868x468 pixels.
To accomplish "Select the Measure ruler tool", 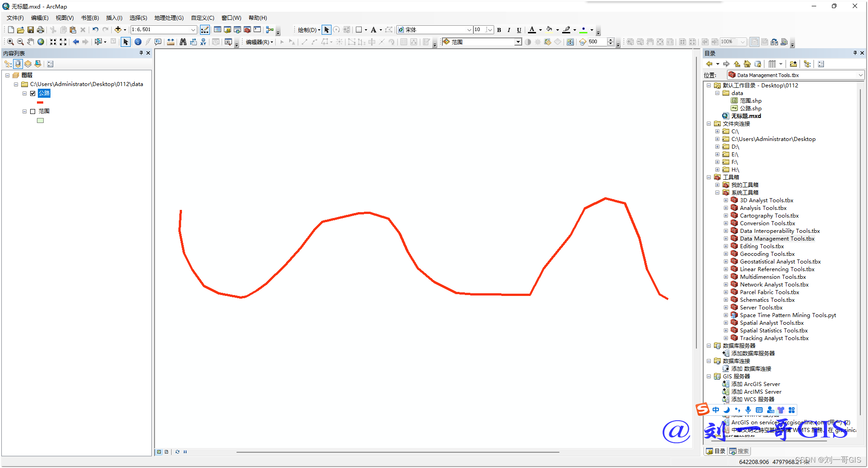I will pos(171,42).
